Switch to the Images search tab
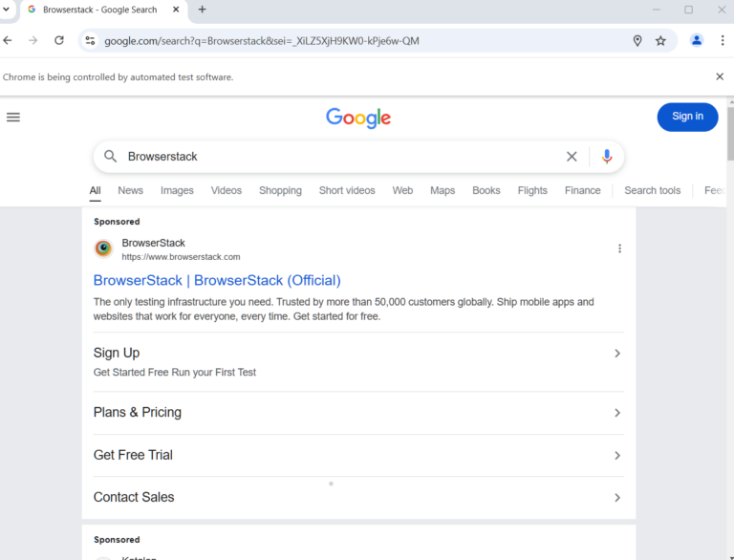Viewport: 734px width, 560px height. point(177,190)
